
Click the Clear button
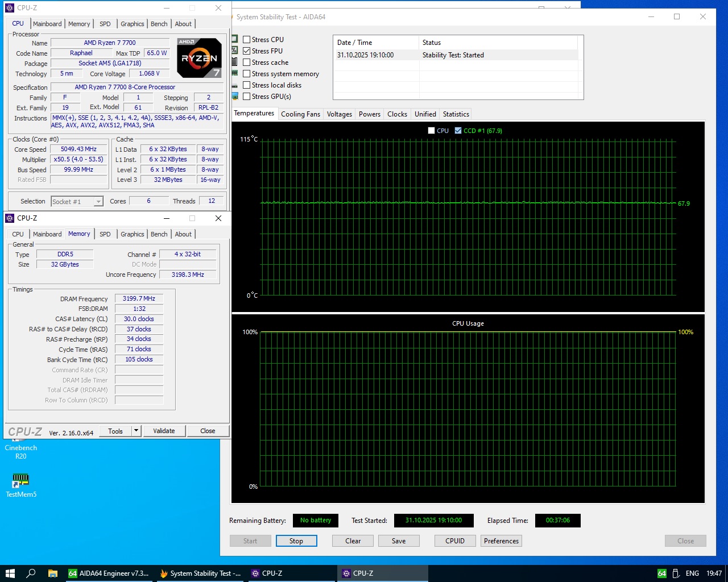(353, 541)
